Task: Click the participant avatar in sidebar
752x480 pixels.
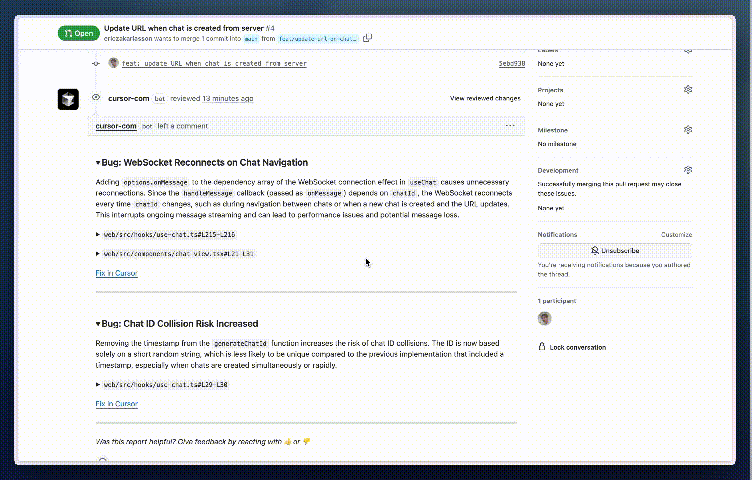Action: pyautogui.click(x=544, y=318)
